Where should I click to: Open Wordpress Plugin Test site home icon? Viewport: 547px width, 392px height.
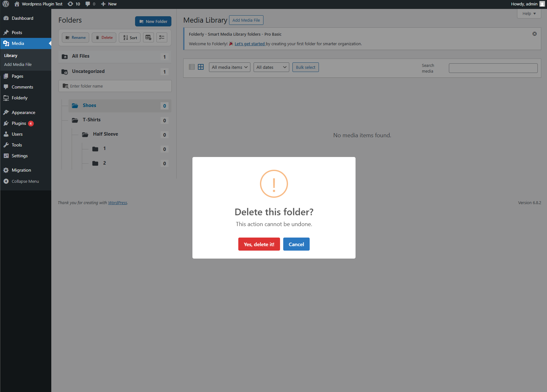(17, 4)
